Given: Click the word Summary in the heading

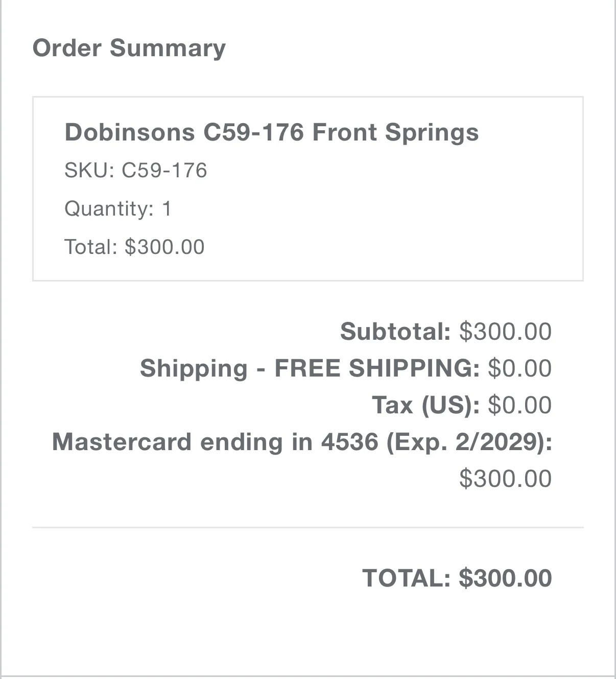Looking at the screenshot, I should 168,49.
